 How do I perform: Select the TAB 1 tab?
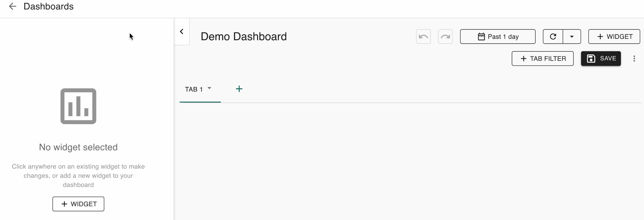194,89
